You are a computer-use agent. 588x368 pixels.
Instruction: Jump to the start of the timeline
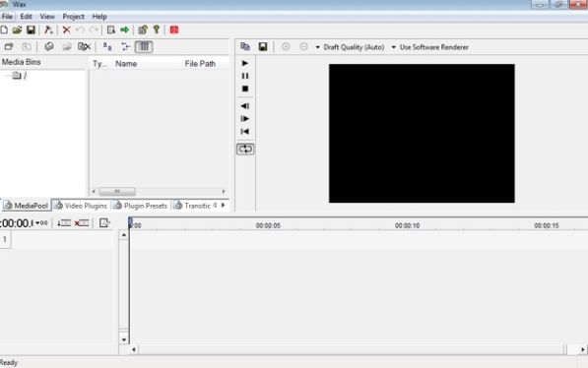point(245,132)
